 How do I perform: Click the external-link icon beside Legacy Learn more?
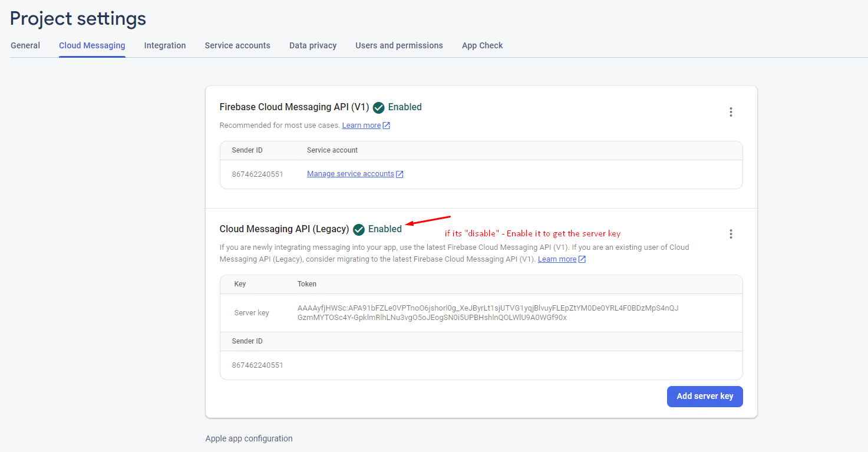[x=582, y=259]
